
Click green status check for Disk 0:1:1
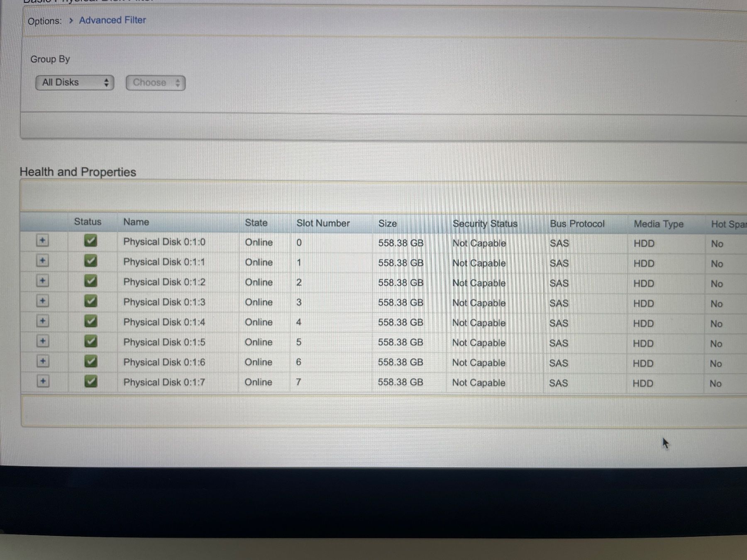pyautogui.click(x=90, y=261)
